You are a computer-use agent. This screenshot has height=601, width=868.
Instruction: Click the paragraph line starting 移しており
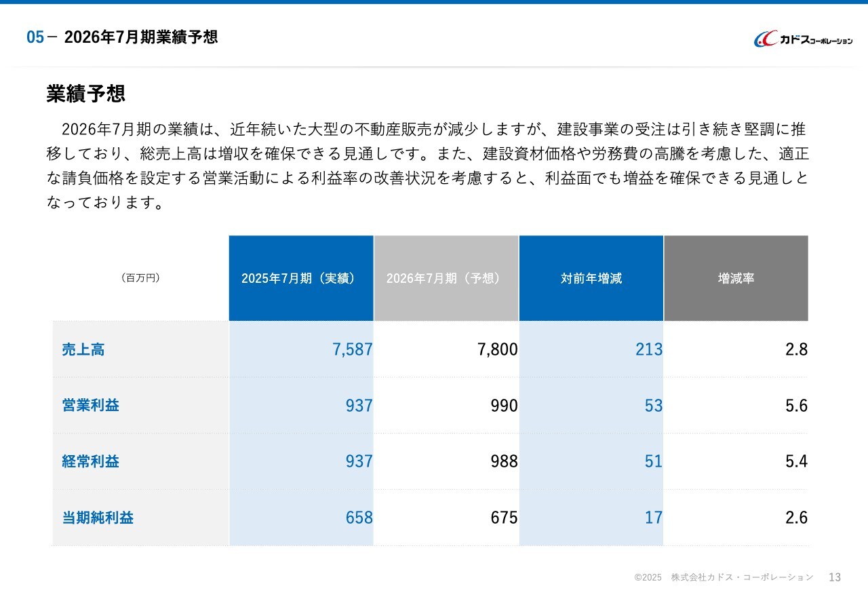[x=427, y=153]
